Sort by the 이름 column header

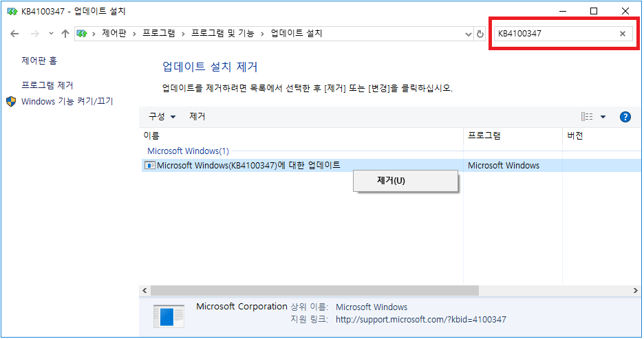tap(301, 136)
